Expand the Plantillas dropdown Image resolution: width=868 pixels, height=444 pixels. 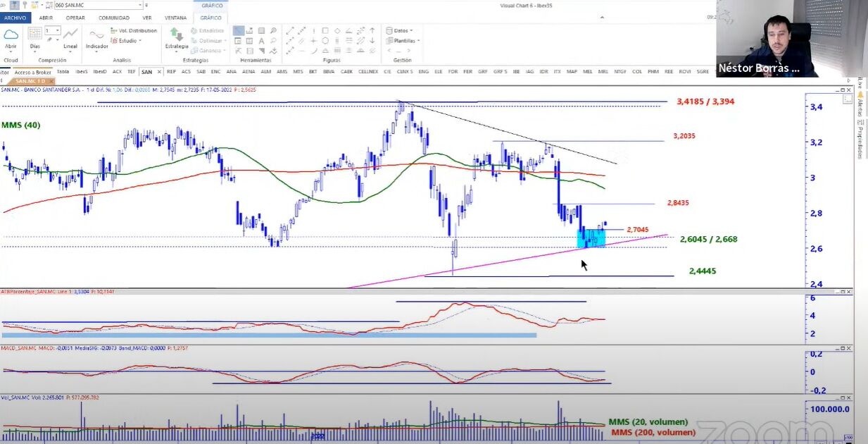tap(418, 40)
